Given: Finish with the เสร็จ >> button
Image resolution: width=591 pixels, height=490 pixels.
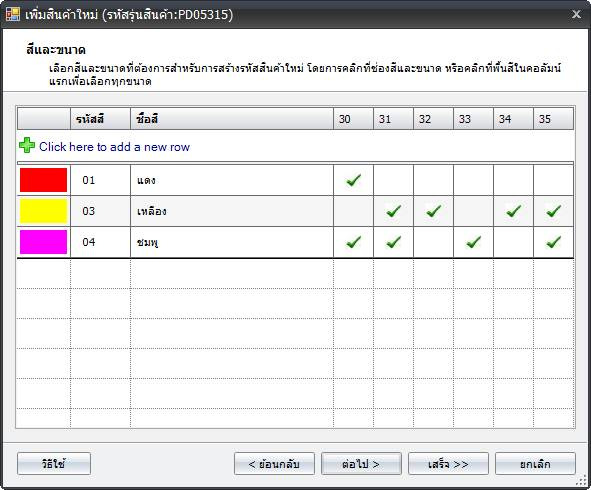Looking at the screenshot, I should click(x=448, y=464).
